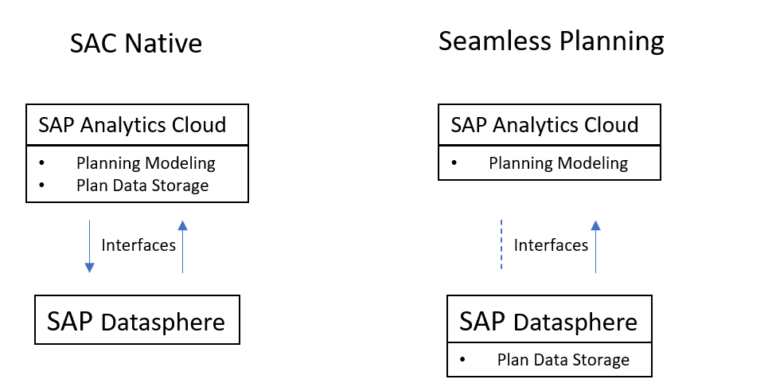This screenshot has height=391, width=768.
Task: Click the left Interfaces label
Action: [138, 245]
